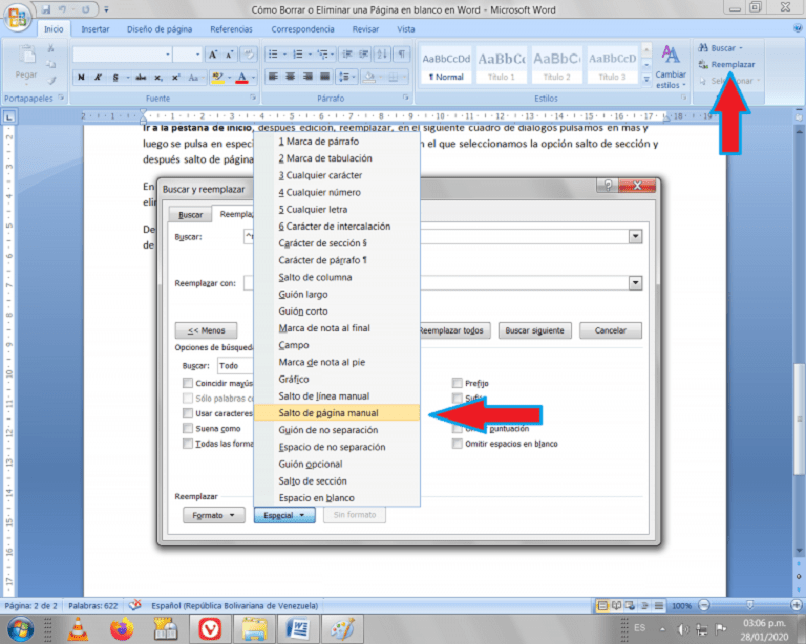Align text left icon
The height and width of the screenshot is (644, 806).
273,77
